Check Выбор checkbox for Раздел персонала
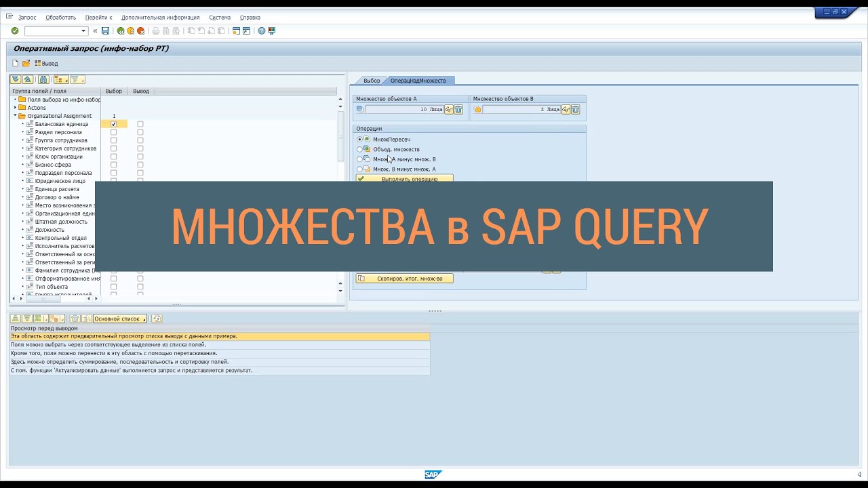868x488 pixels. click(x=113, y=132)
